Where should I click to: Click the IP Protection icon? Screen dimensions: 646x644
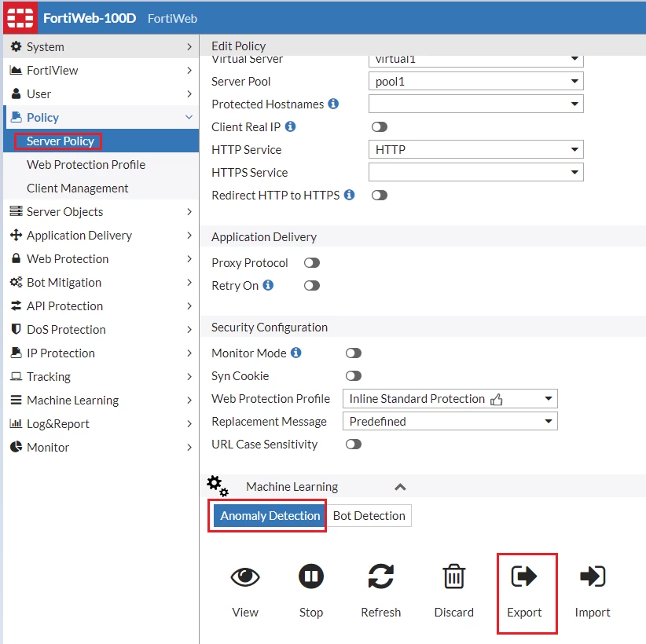tap(16, 353)
